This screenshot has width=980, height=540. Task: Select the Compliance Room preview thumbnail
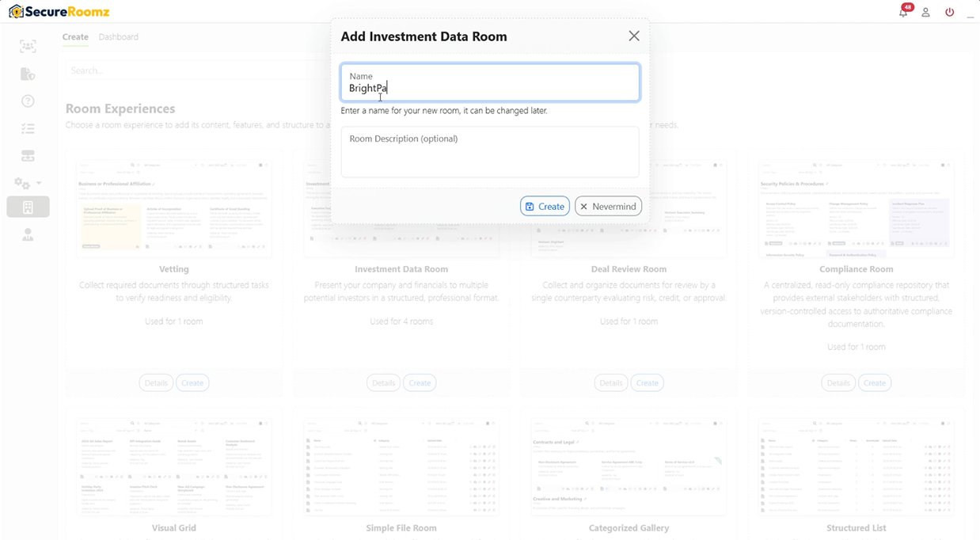pyautogui.click(x=857, y=208)
